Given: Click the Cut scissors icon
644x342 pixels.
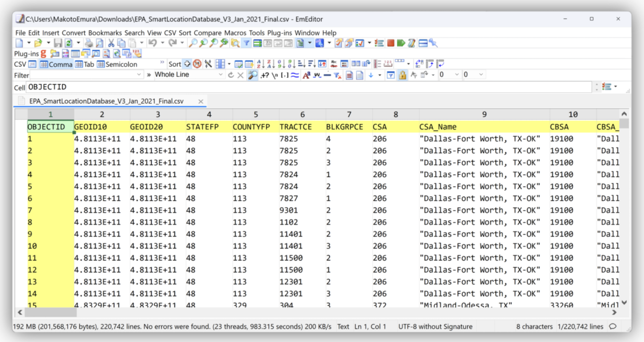Looking at the screenshot, I should [111, 43].
